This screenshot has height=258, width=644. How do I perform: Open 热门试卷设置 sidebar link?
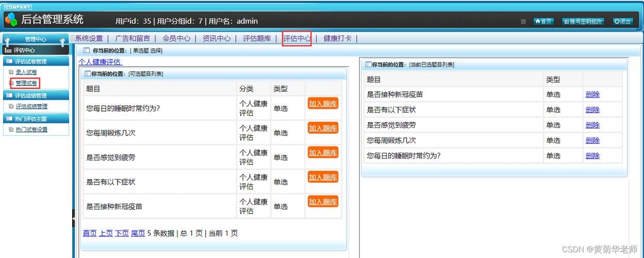coord(31,130)
